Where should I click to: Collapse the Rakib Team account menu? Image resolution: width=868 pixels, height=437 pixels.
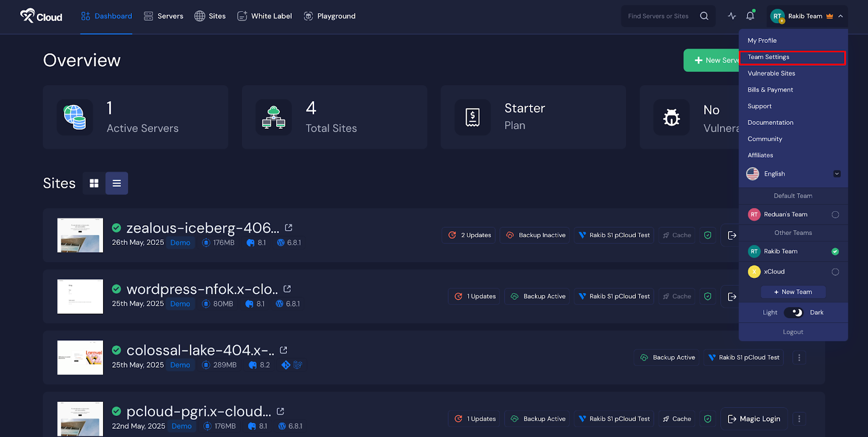(x=840, y=16)
